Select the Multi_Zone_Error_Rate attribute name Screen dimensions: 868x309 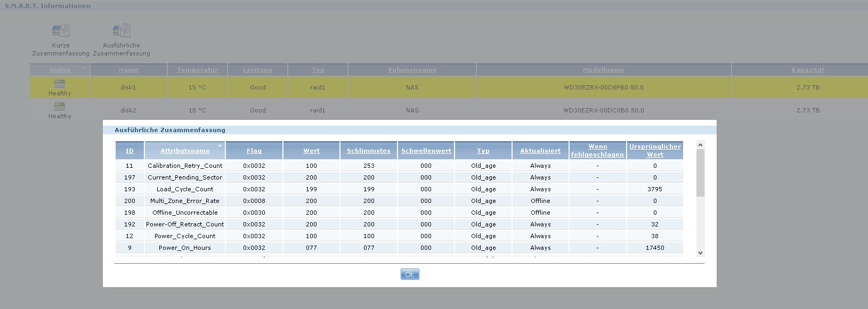point(185,201)
